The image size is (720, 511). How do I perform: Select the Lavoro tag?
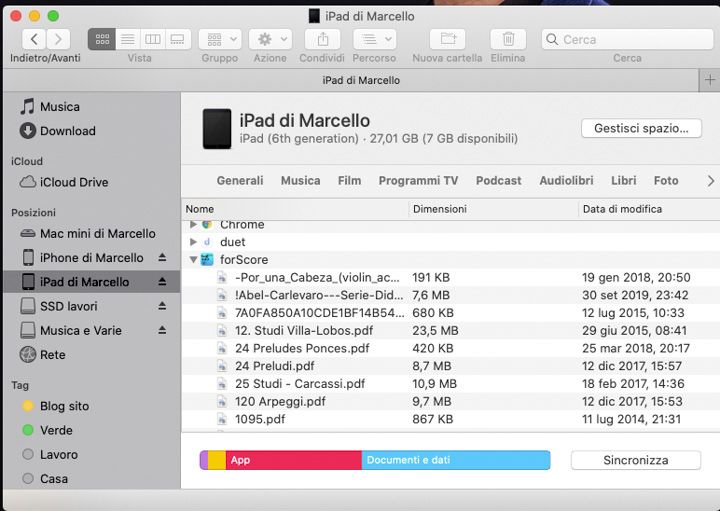tap(50, 455)
